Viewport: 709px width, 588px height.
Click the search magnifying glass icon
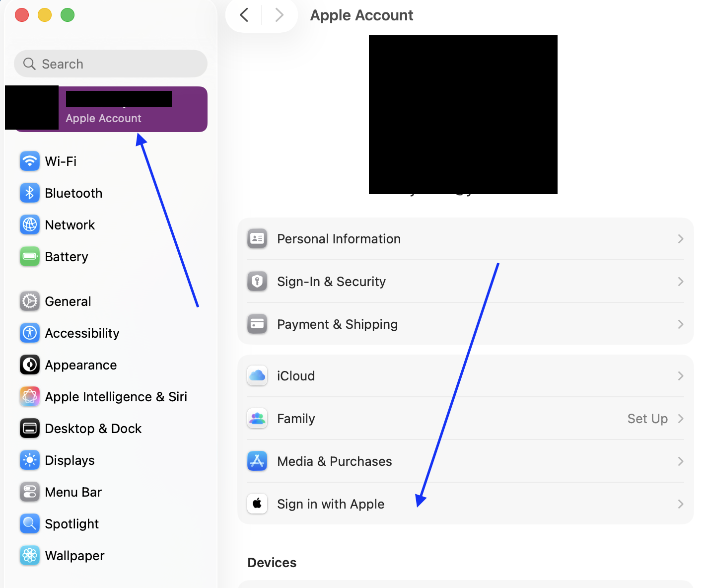click(x=29, y=64)
